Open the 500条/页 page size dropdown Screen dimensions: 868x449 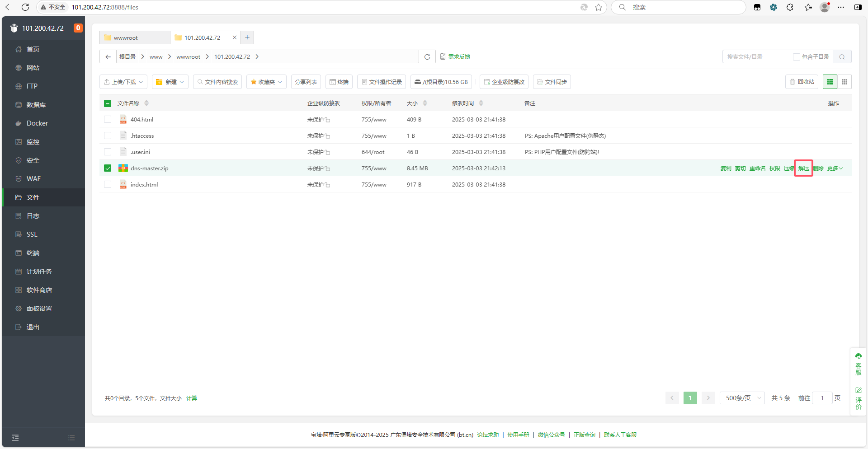pyautogui.click(x=742, y=398)
